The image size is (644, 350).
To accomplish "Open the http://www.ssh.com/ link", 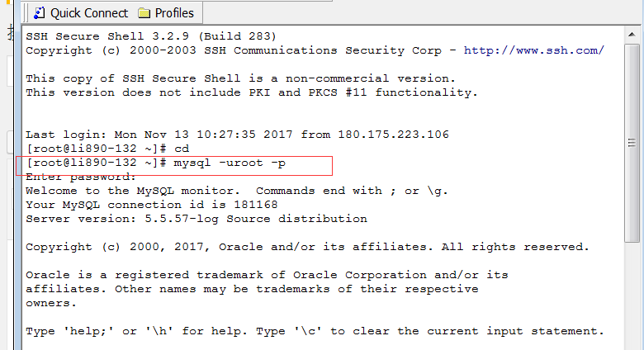I will 533,50.
